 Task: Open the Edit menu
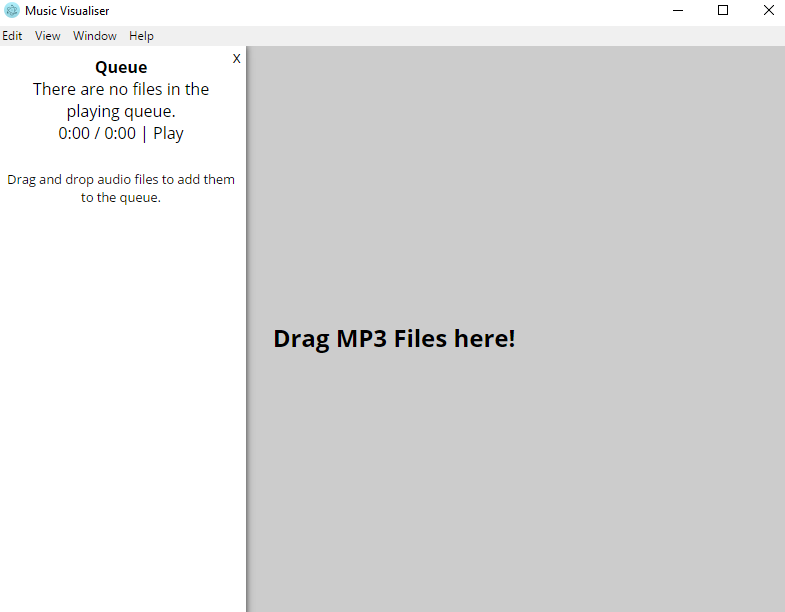pos(12,36)
